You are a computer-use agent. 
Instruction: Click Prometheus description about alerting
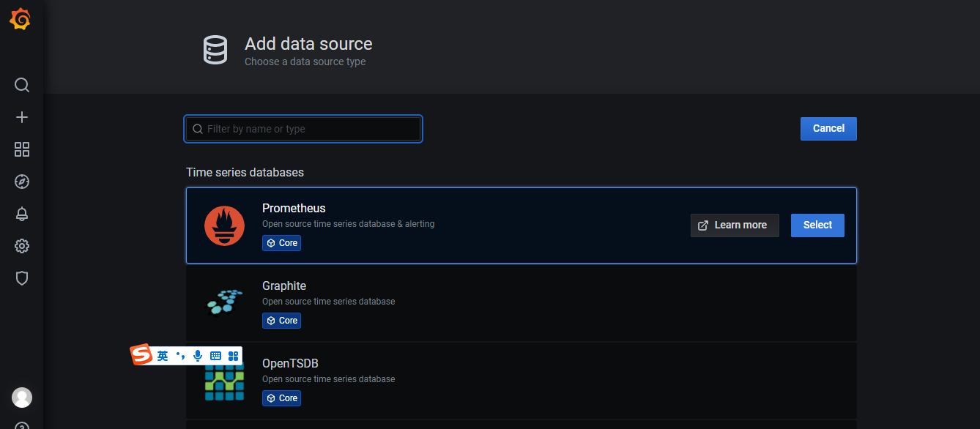349,224
